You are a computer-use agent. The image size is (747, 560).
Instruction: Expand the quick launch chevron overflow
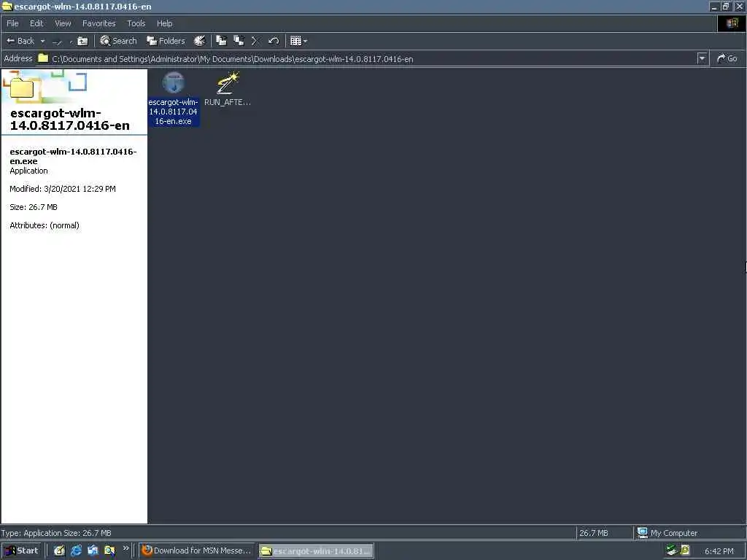[x=125, y=548]
